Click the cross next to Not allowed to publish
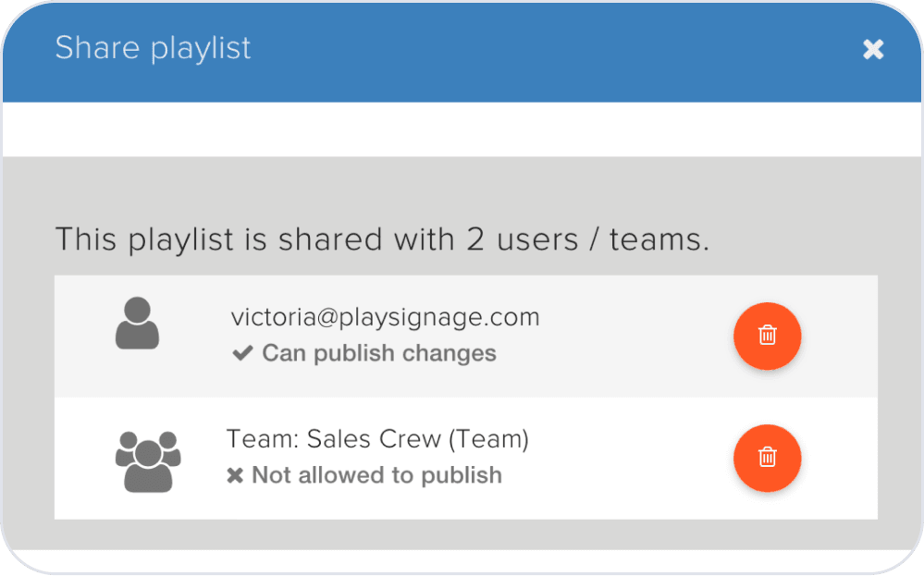The image size is (924, 576). coord(235,475)
